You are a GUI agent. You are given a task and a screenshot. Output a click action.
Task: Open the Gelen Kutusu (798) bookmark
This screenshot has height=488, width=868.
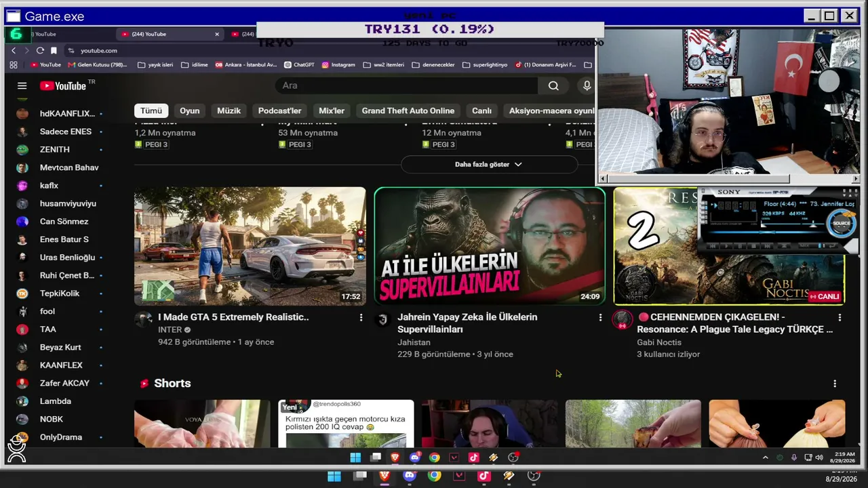point(98,65)
